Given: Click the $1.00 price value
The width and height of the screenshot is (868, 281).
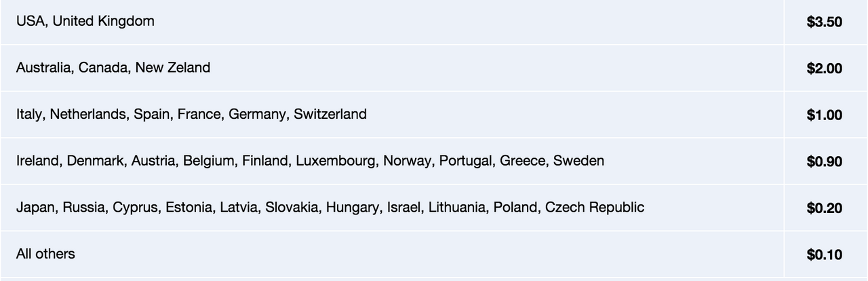Looking at the screenshot, I should [825, 115].
